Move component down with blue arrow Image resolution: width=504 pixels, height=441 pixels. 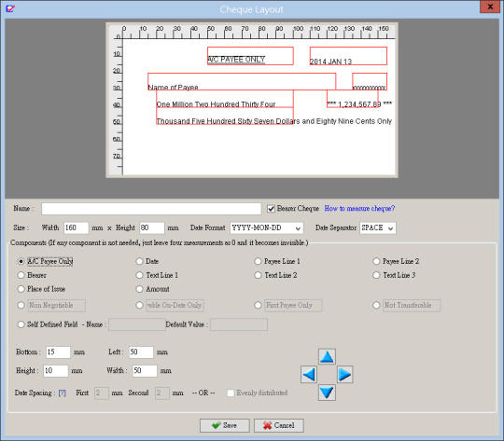pyautogui.click(x=327, y=393)
